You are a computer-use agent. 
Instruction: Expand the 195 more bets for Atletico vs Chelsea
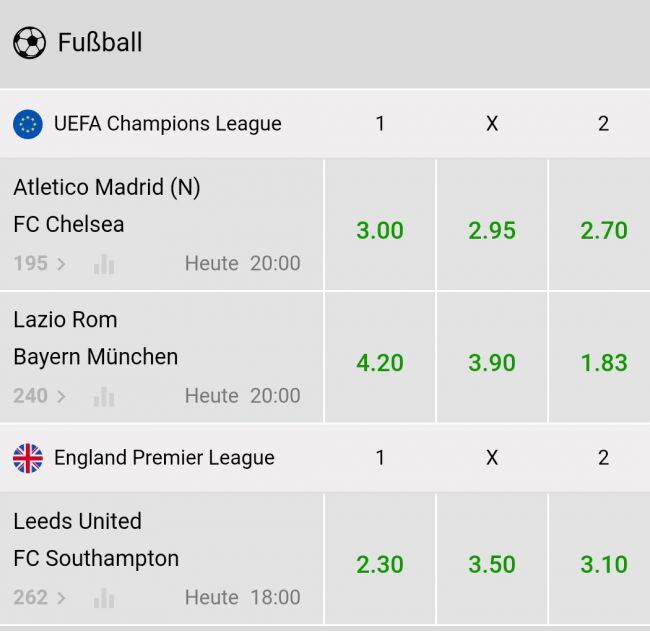tap(40, 264)
